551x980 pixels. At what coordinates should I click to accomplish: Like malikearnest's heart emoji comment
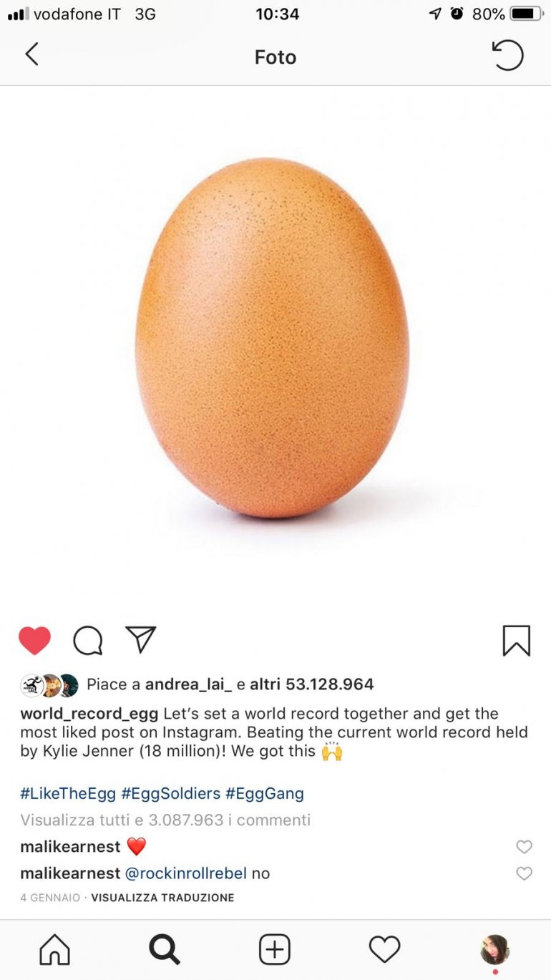525,847
